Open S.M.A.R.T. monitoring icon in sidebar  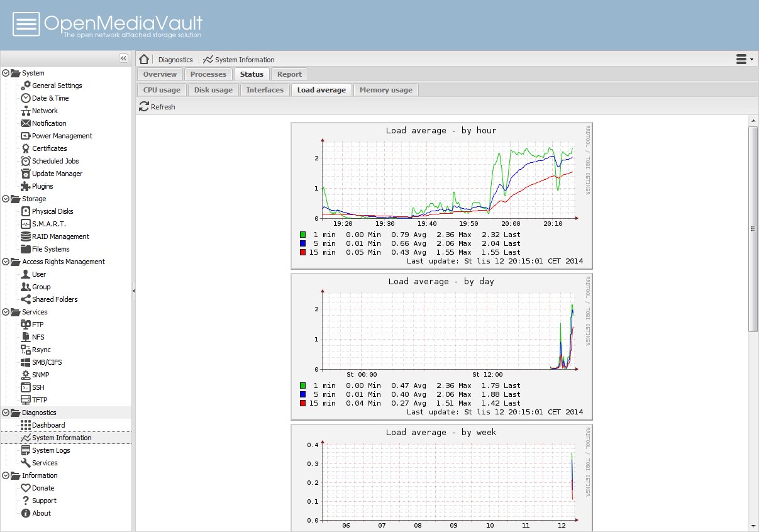(x=26, y=224)
